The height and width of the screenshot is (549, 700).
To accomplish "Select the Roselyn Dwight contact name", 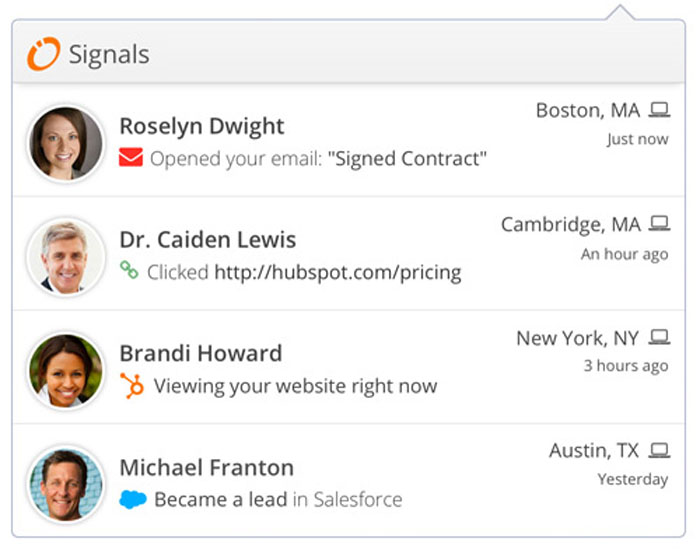I will [x=201, y=126].
